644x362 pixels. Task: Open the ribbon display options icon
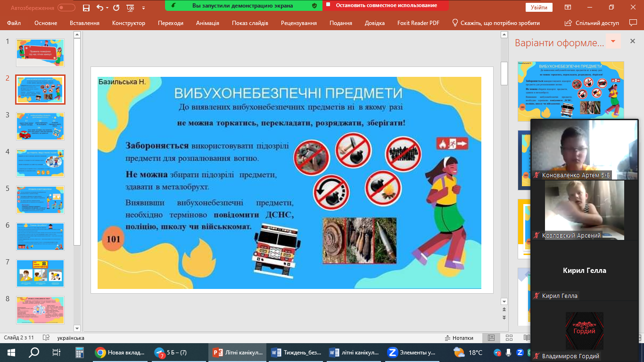(568, 8)
